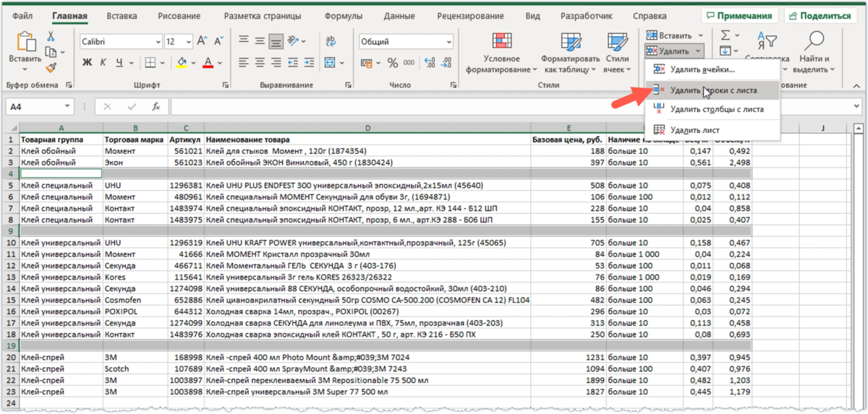Open the font color dropdown arrow
The width and height of the screenshot is (868, 414).
pos(220,63)
